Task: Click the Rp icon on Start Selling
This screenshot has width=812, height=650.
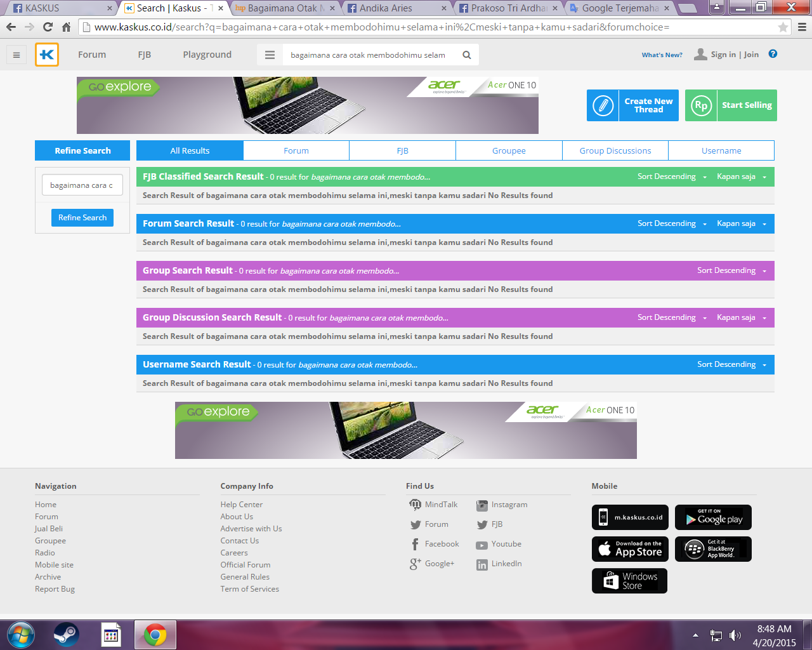Action: coord(701,105)
